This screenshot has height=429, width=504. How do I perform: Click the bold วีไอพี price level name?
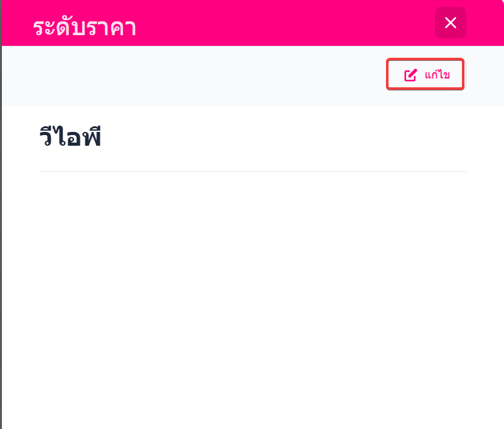point(70,138)
